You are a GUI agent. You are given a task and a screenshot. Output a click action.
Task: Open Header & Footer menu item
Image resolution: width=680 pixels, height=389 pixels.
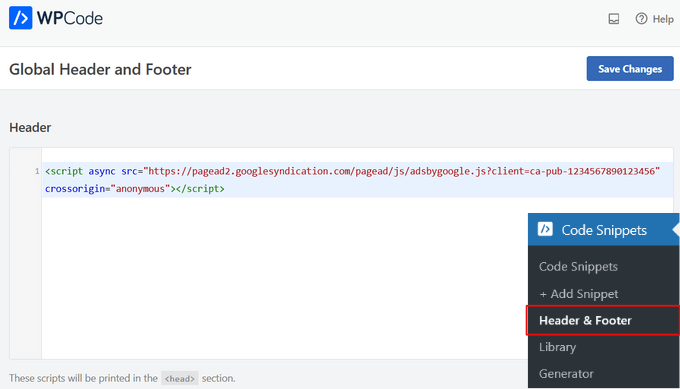(x=603, y=320)
